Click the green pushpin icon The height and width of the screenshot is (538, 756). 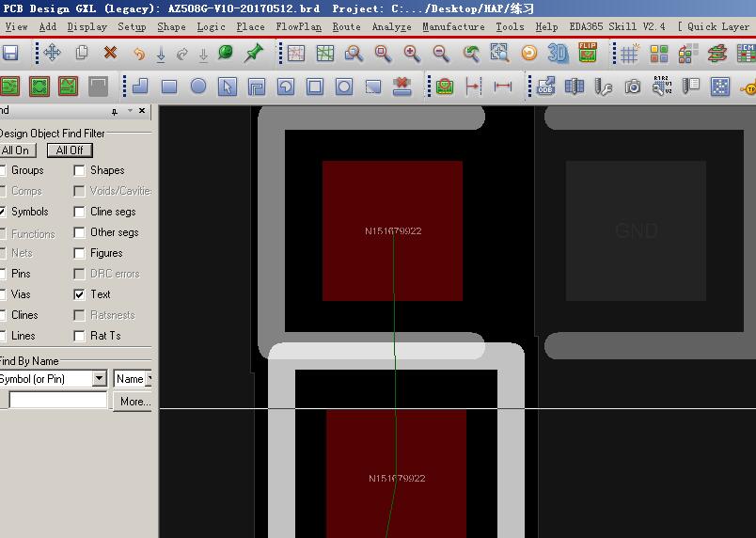pyautogui.click(x=254, y=54)
